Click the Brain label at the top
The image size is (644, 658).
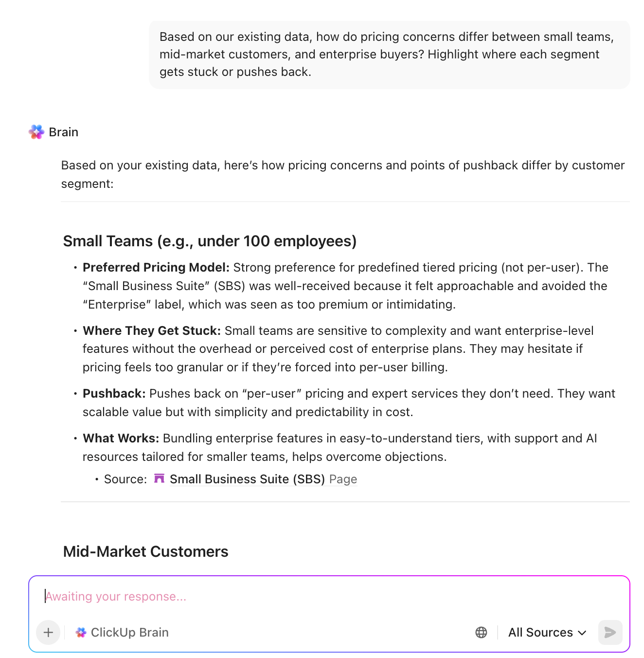(63, 131)
